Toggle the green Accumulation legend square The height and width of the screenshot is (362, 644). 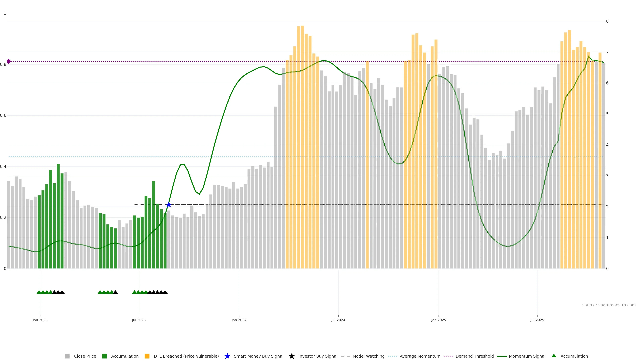point(104,356)
